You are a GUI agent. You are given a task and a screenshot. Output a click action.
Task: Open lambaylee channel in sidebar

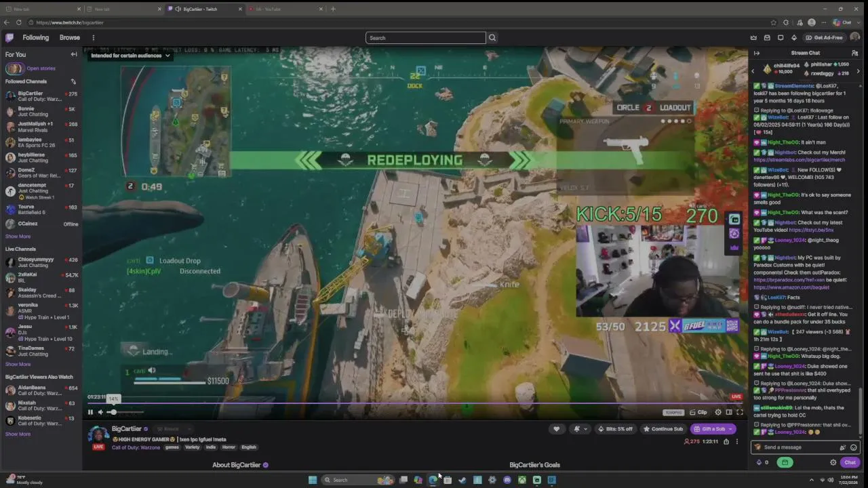(41, 143)
